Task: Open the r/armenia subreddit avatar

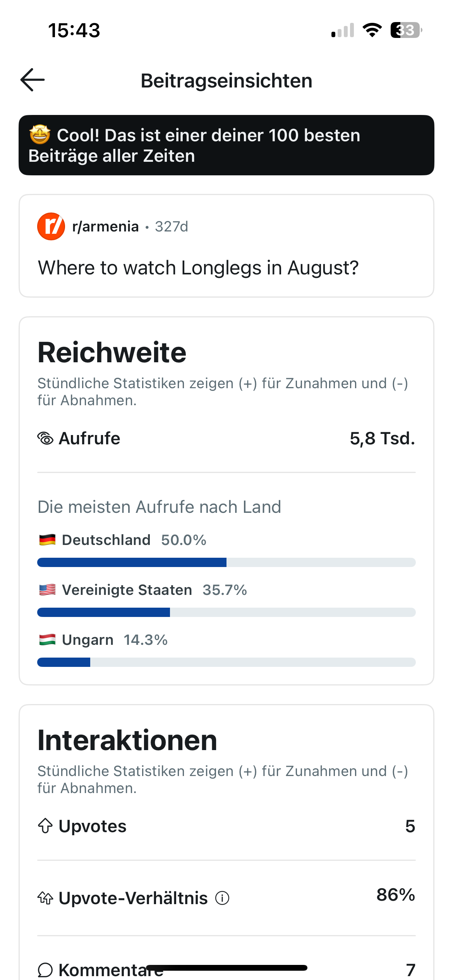Action: [x=51, y=226]
